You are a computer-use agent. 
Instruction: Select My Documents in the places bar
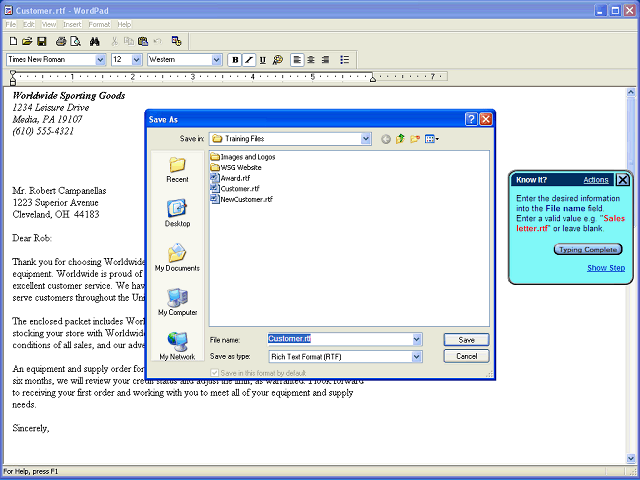[178, 257]
